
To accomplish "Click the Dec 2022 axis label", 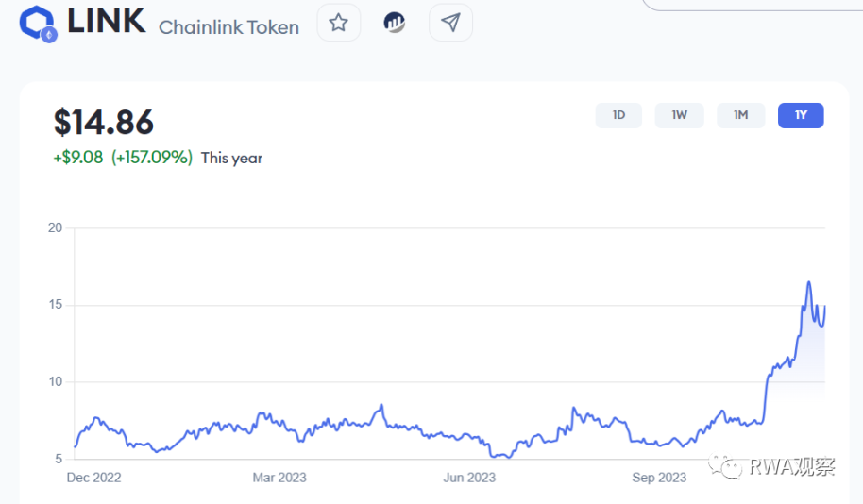I will [93, 478].
